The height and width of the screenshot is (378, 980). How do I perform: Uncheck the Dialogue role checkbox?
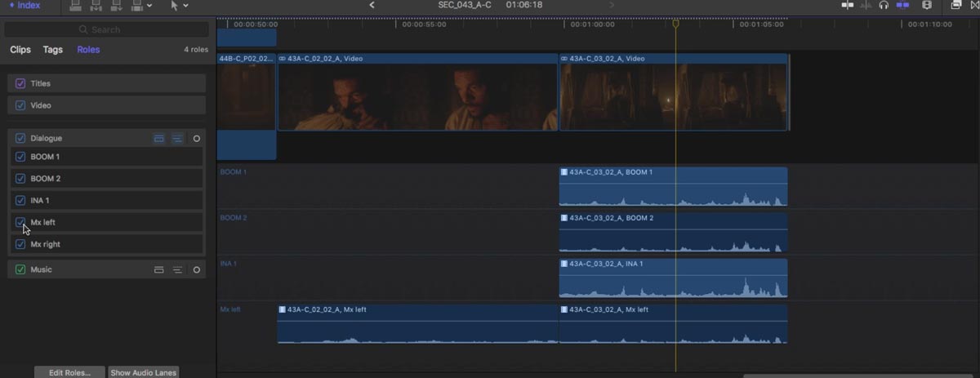point(20,139)
